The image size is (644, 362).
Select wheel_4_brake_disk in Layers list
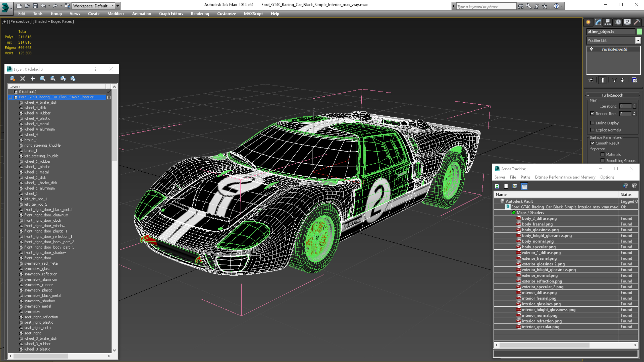coord(41,102)
